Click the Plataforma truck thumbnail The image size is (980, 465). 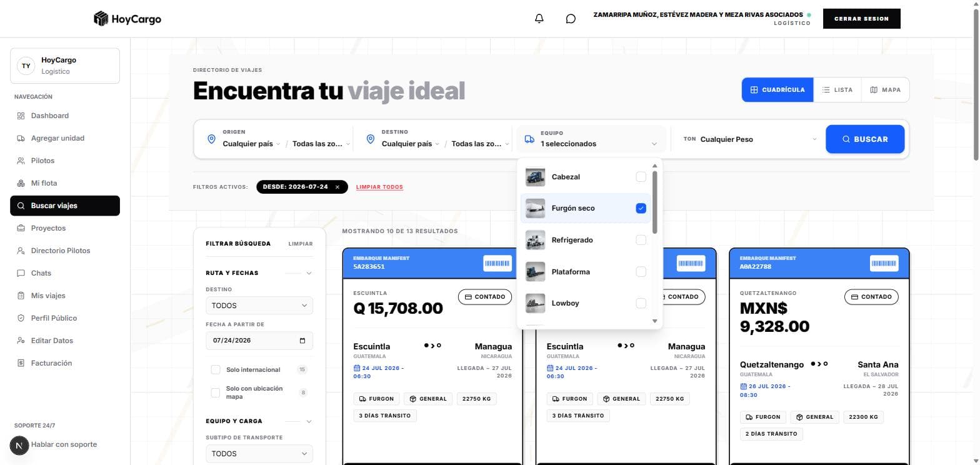pos(535,272)
